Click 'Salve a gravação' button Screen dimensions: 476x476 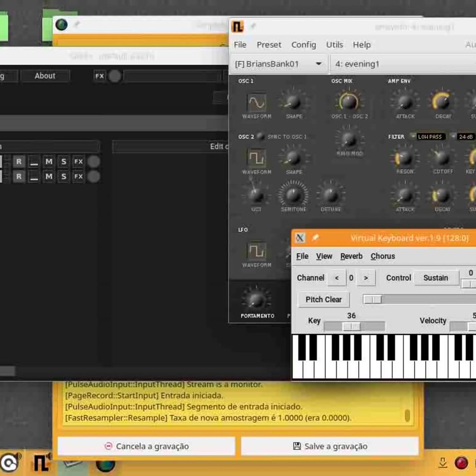(330, 446)
